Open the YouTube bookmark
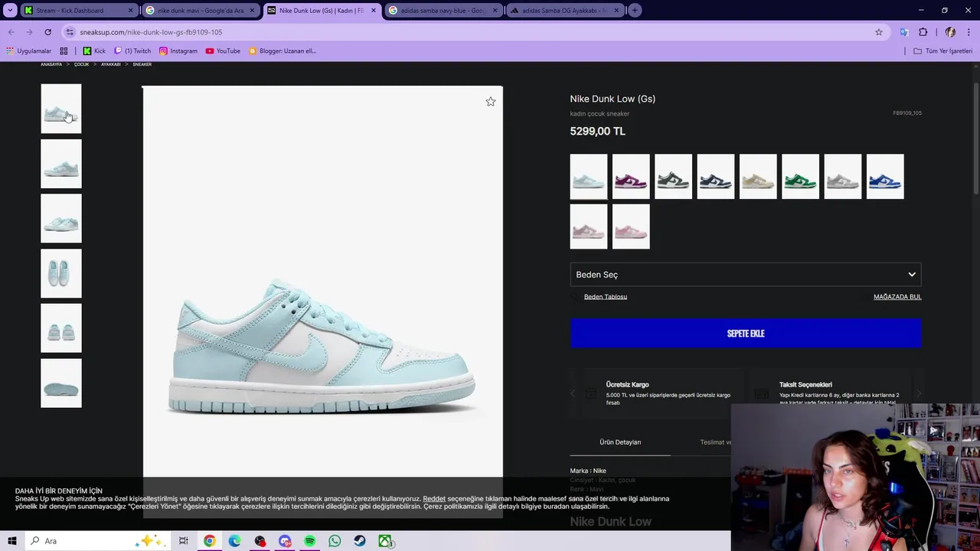 pos(223,51)
